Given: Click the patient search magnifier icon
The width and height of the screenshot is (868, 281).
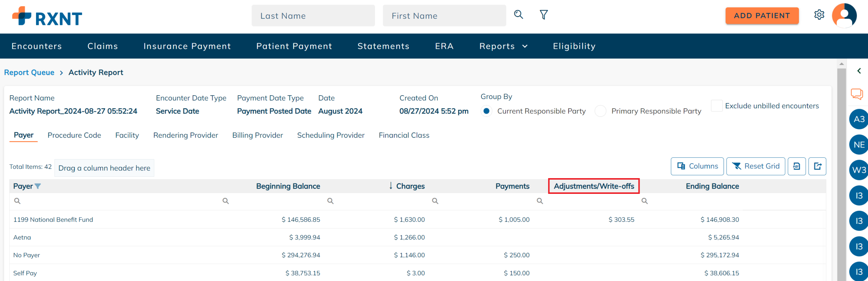Looking at the screenshot, I should [518, 15].
